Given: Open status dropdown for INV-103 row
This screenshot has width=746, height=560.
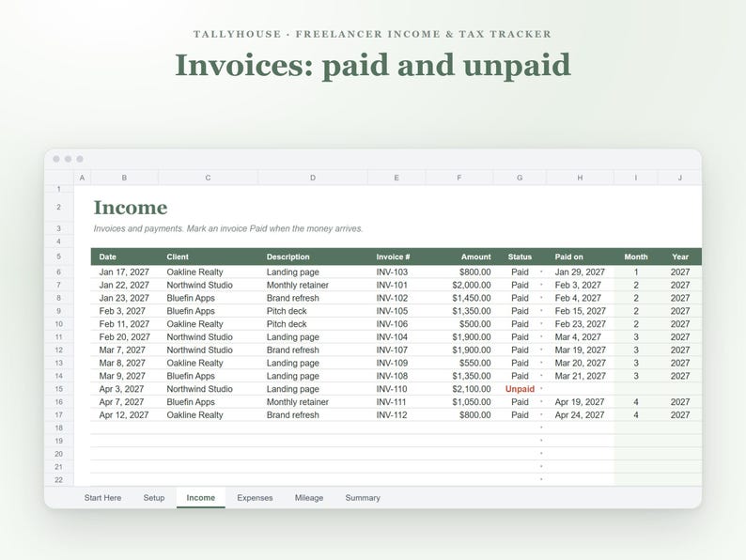Looking at the screenshot, I should pos(541,272).
